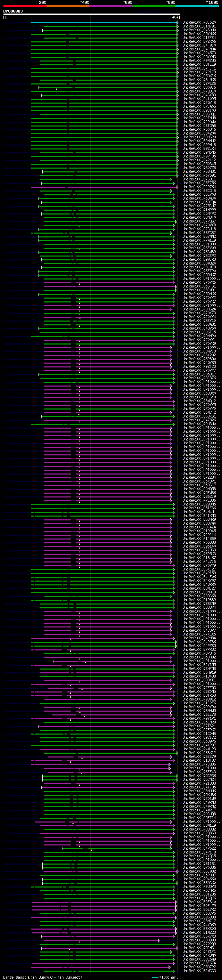Select hit UniRef100_B3TLL9
222x980 pixels.
(199, 64)
